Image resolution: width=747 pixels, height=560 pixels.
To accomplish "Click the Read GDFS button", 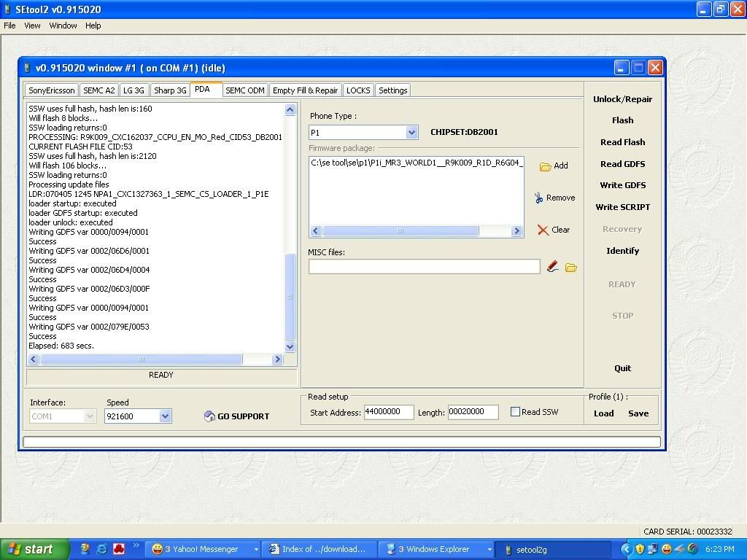I will click(623, 164).
